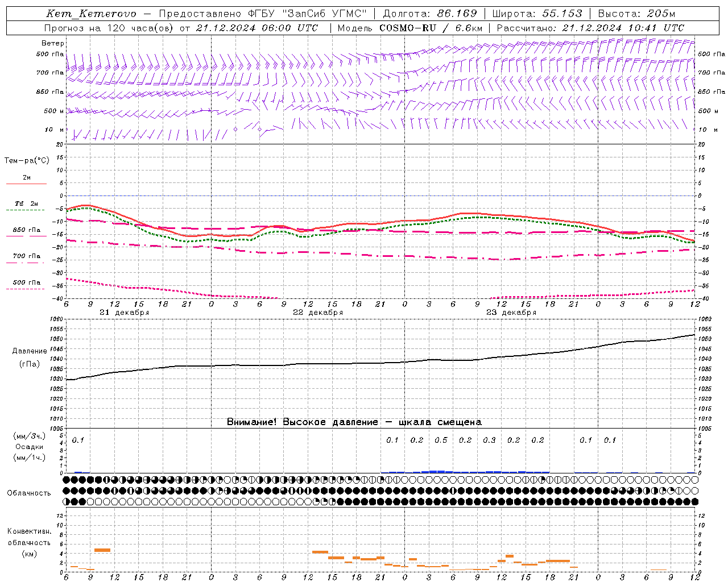
Task: Select the (мм/1ч.) precipitation unit label
Action: pos(30,458)
